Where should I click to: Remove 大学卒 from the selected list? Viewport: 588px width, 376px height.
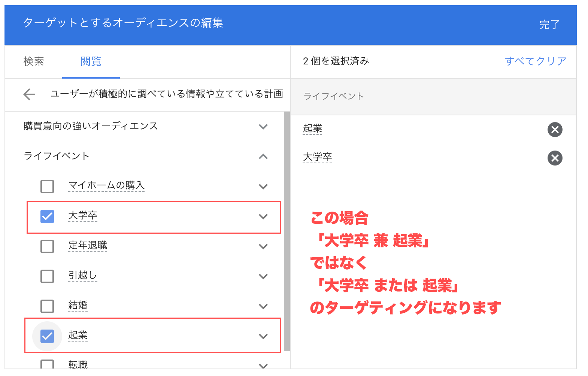coord(555,158)
